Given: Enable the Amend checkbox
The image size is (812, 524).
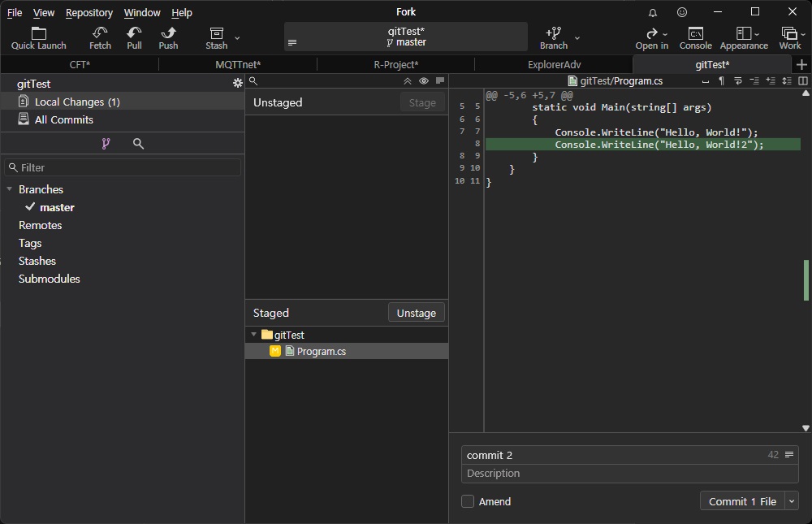Looking at the screenshot, I should pos(468,501).
